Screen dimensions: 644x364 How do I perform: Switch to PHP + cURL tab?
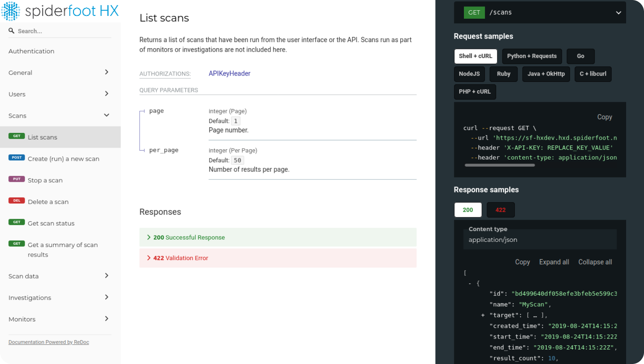[475, 91]
